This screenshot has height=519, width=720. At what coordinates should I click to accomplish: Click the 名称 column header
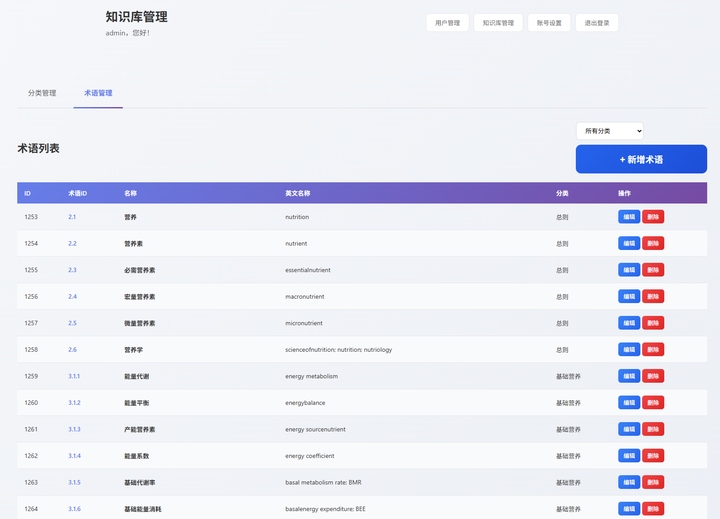point(130,193)
